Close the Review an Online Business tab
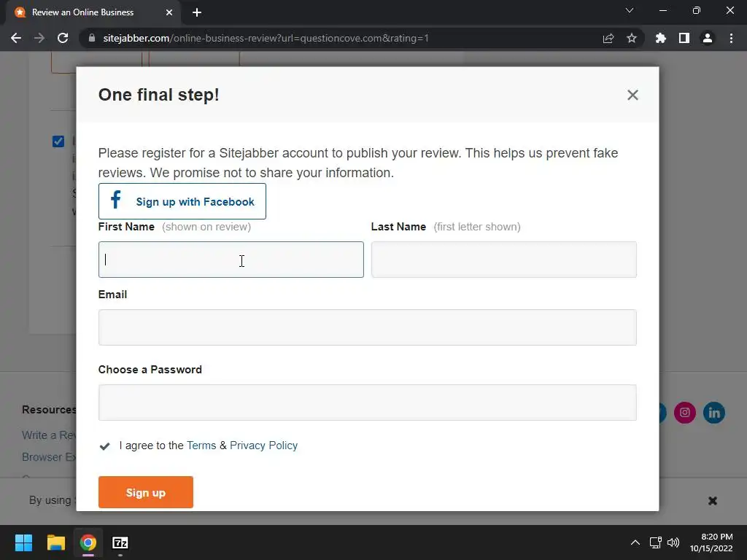This screenshot has width=747, height=560. (x=169, y=12)
